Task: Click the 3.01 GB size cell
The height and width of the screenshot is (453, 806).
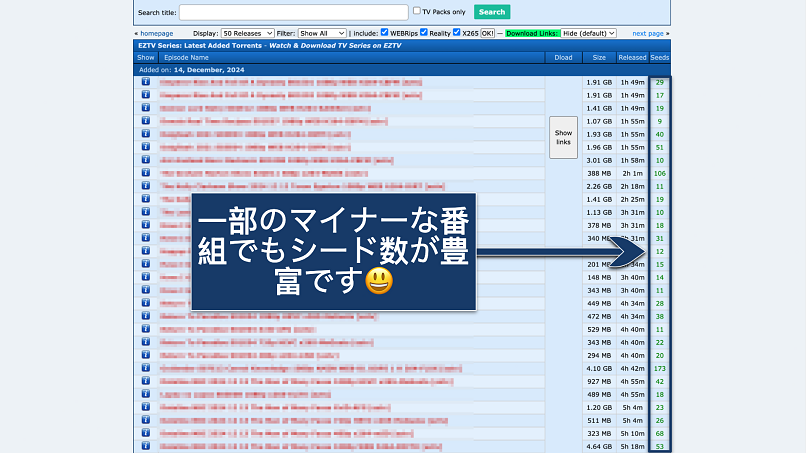Action: (x=599, y=160)
